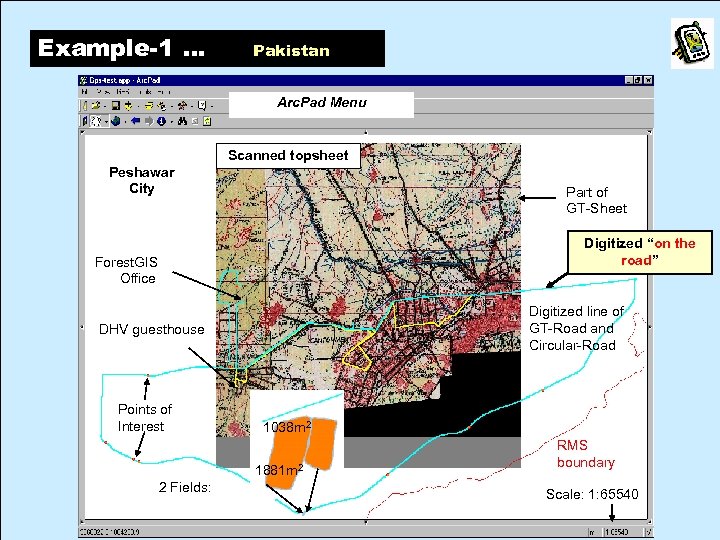
Task: Zoom to full extent with the globe icon
Action: 116,121
